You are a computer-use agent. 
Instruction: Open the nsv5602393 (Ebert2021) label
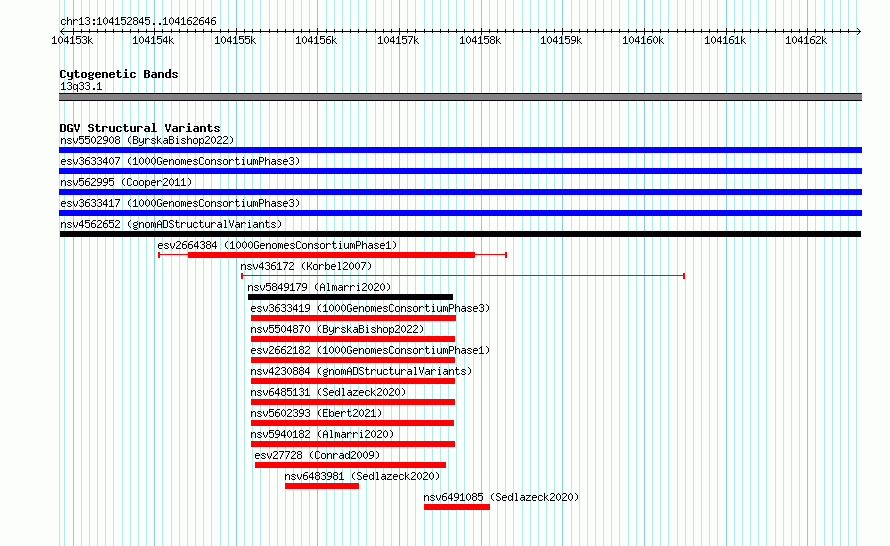(x=316, y=413)
